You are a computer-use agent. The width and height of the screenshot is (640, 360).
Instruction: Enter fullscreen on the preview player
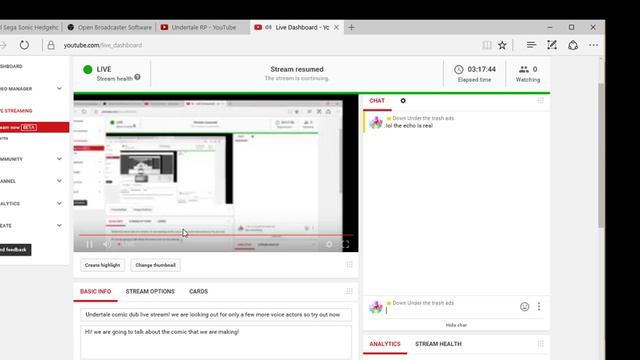coord(345,244)
